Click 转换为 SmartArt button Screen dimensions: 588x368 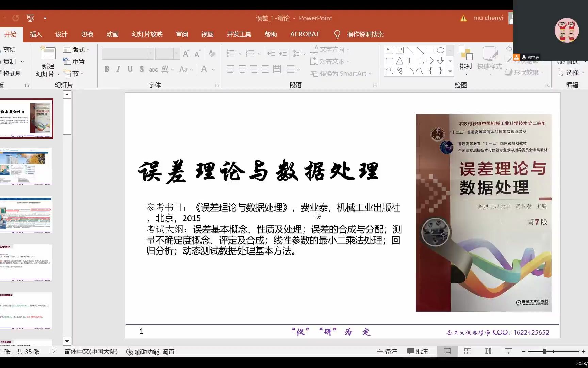(x=341, y=73)
